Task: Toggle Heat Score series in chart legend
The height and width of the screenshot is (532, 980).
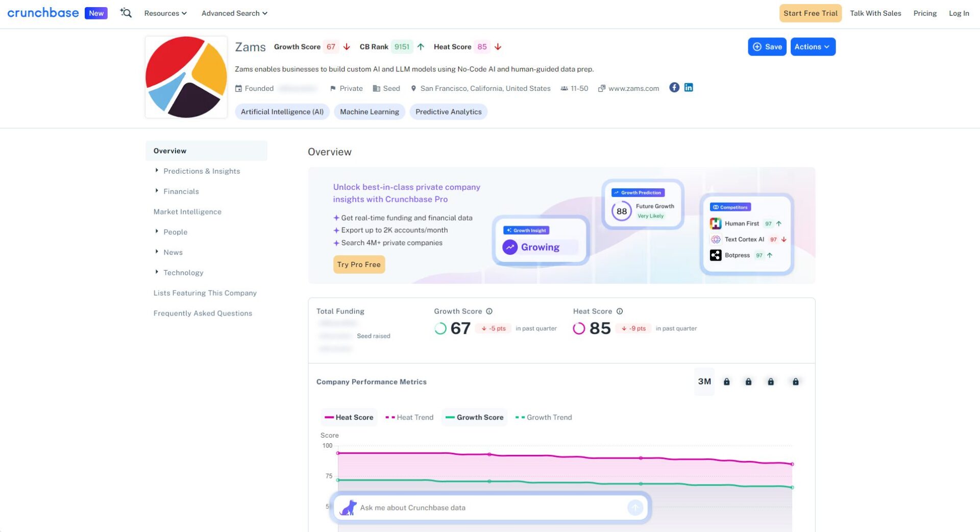Action: tap(349, 418)
